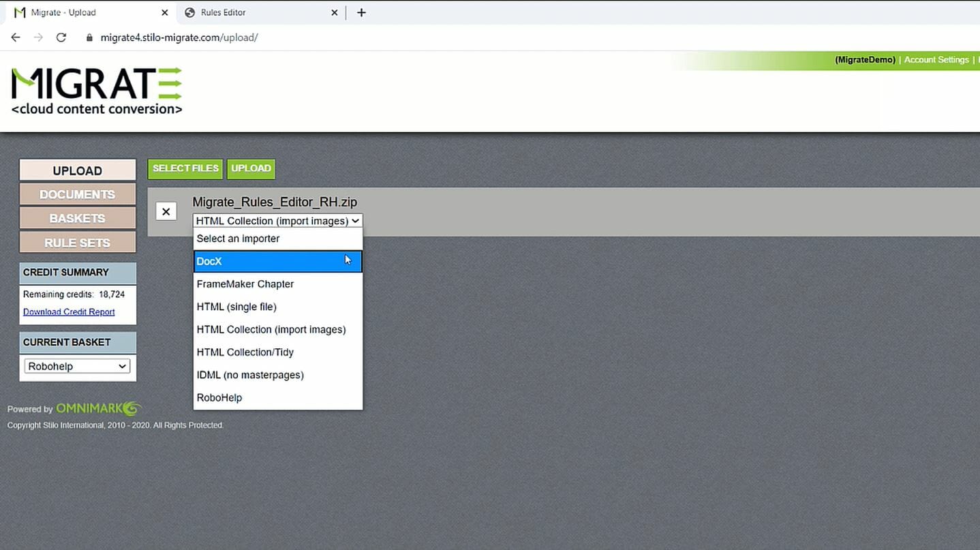Image resolution: width=980 pixels, height=550 pixels.
Task: Click inside the browser address bar
Action: pos(273,37)
